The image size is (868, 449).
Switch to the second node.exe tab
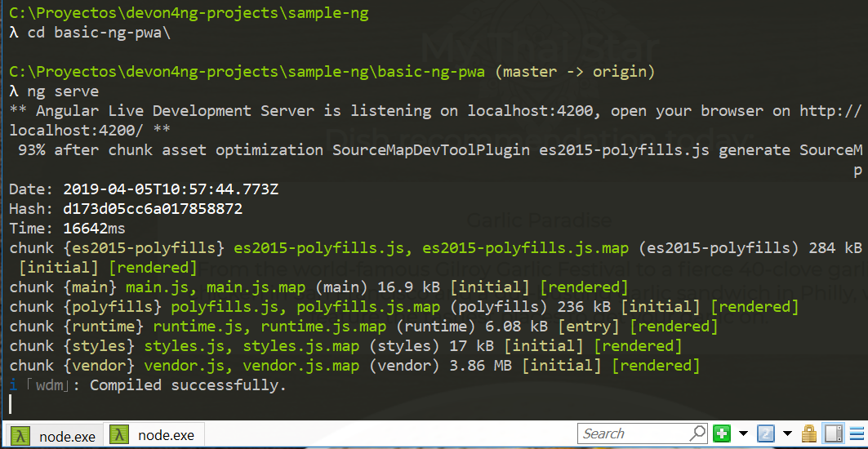(165, 436)
